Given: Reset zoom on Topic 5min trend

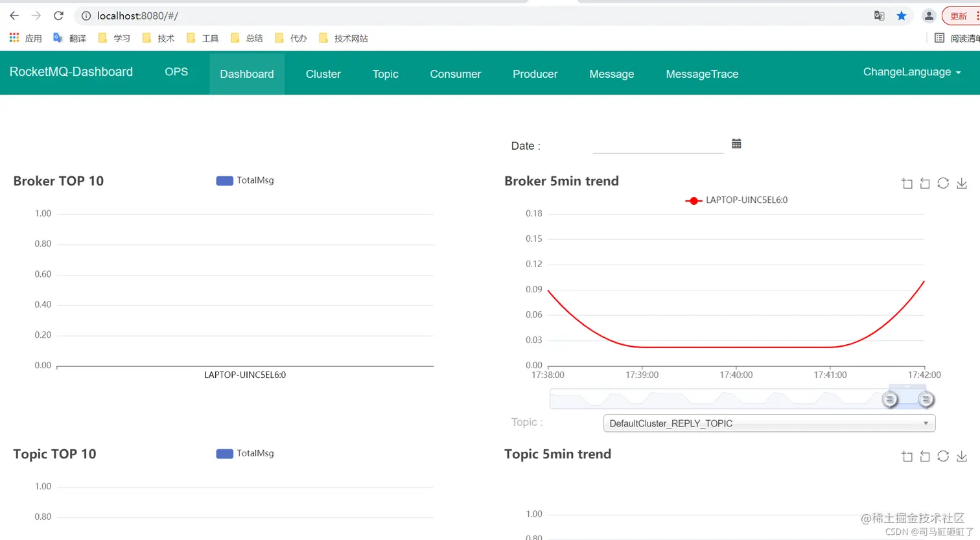Looking at the screenshot, I should tap(925, 456).
